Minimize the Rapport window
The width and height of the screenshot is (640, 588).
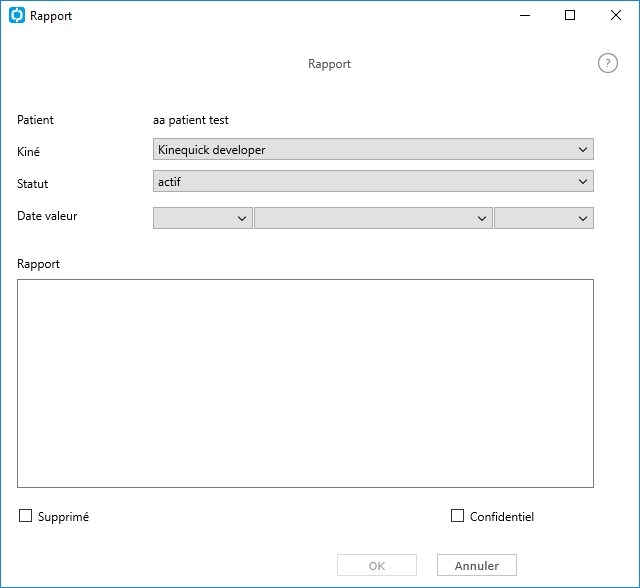tap(525, 16)
